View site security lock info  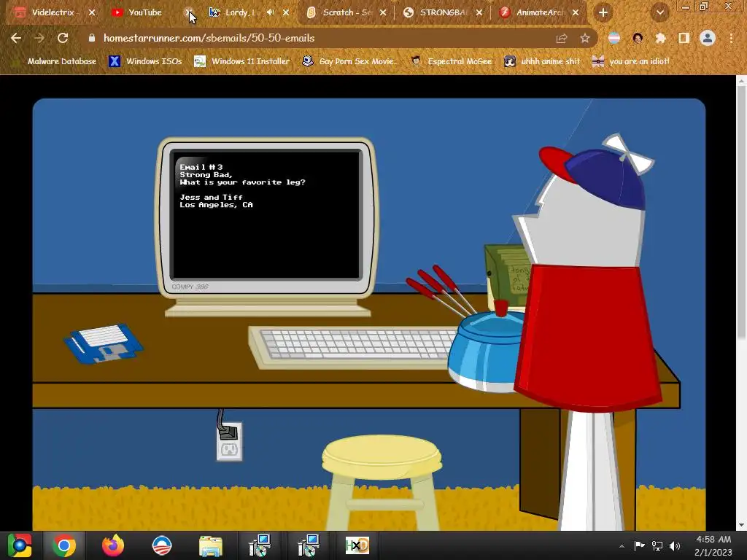(x=91, y=38)
